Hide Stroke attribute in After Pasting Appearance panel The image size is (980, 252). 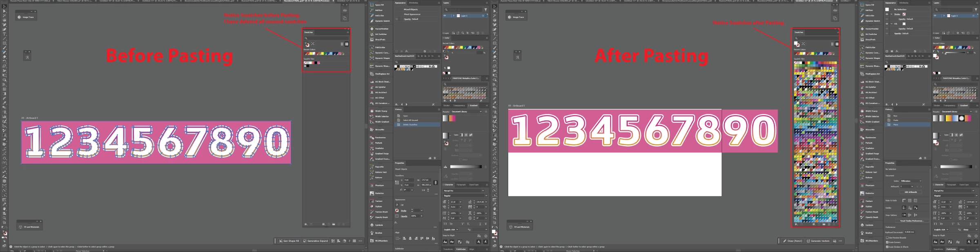(887, 14)
